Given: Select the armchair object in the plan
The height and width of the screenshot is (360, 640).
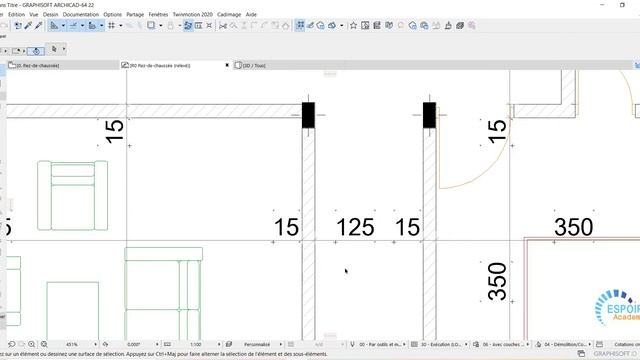Looking at the screenshot, I should [x=73, y=196].
